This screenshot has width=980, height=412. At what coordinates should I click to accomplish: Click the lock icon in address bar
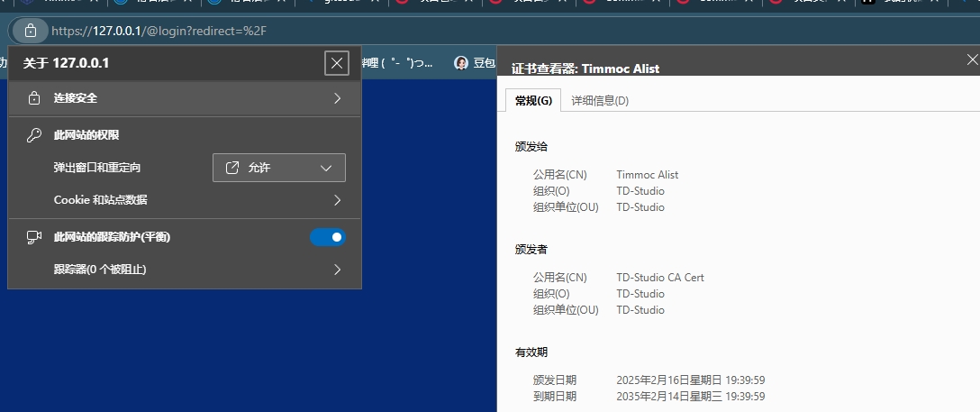click(x=30, y=30)
